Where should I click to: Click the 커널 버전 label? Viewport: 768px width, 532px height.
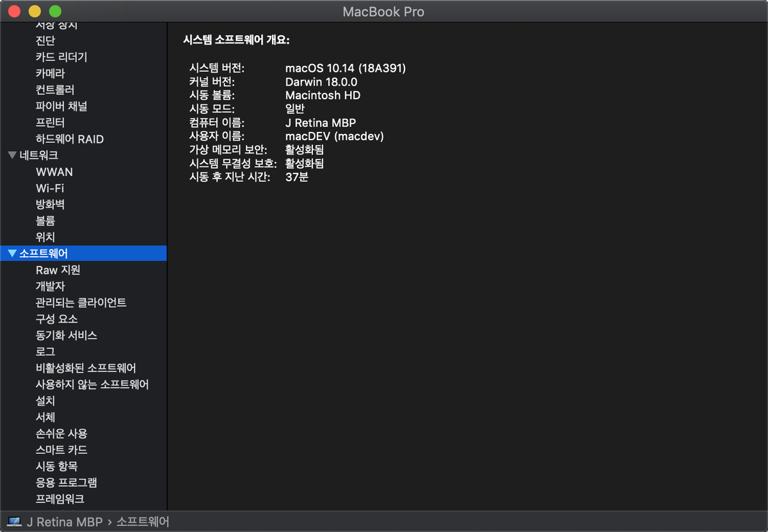click(x=212, y=82)
